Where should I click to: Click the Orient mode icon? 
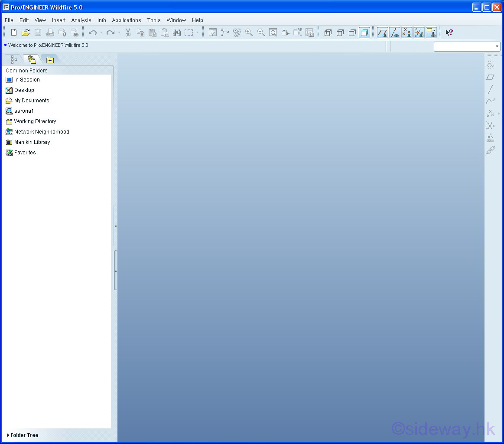tap(237, 33)
